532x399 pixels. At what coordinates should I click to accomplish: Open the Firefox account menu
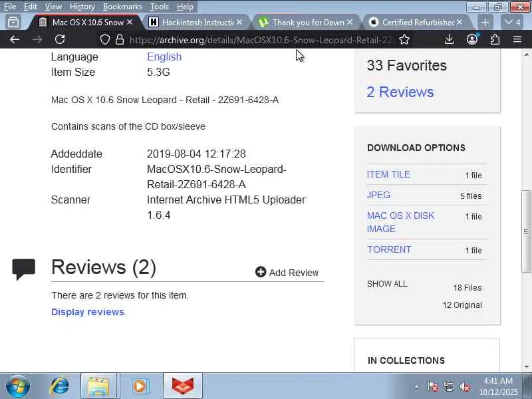[x=472, y=39]
